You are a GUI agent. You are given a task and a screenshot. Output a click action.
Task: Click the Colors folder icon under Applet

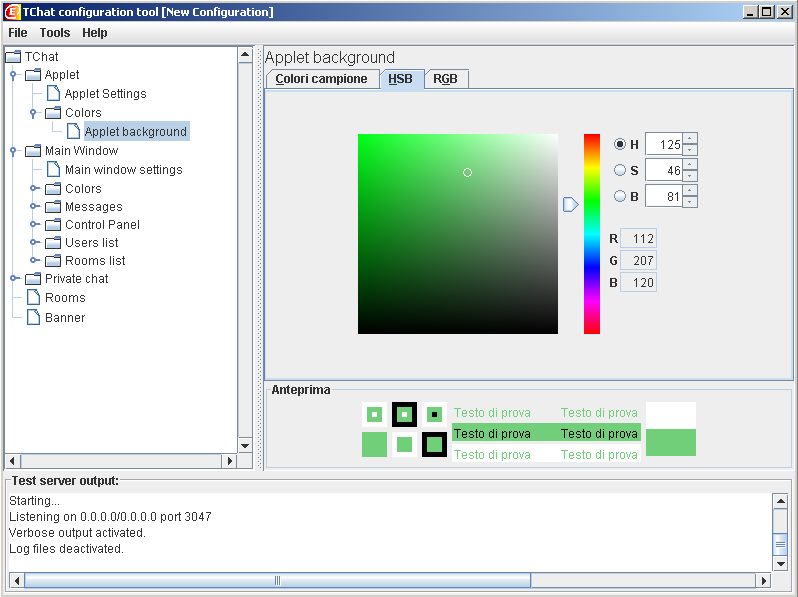(53, 112)
